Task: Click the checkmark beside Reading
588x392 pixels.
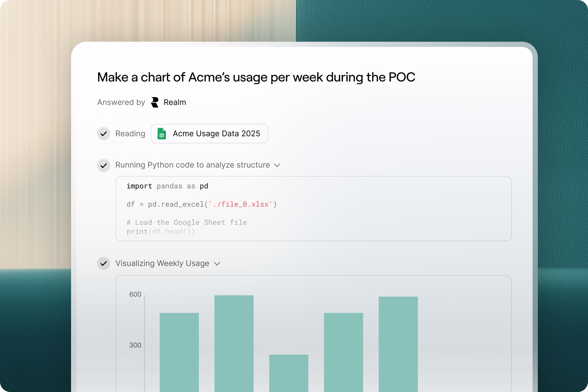Action: pyautogui.click(x=103, y=134)
